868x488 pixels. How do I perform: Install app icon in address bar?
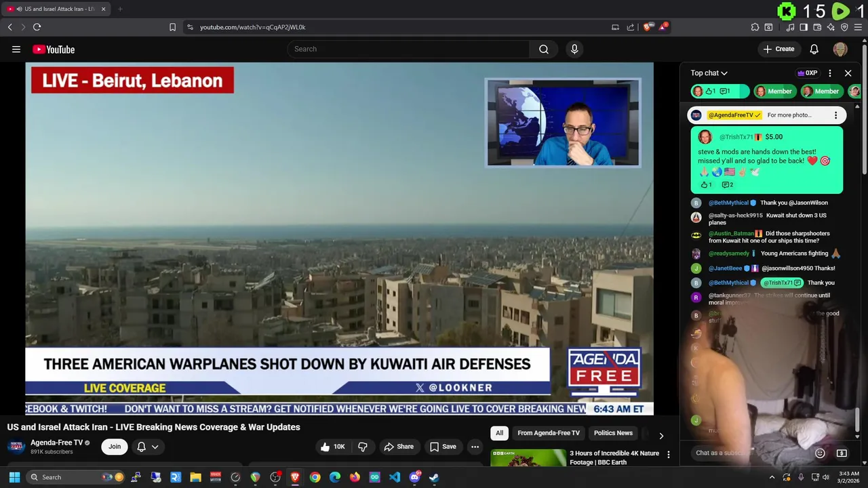615,27
